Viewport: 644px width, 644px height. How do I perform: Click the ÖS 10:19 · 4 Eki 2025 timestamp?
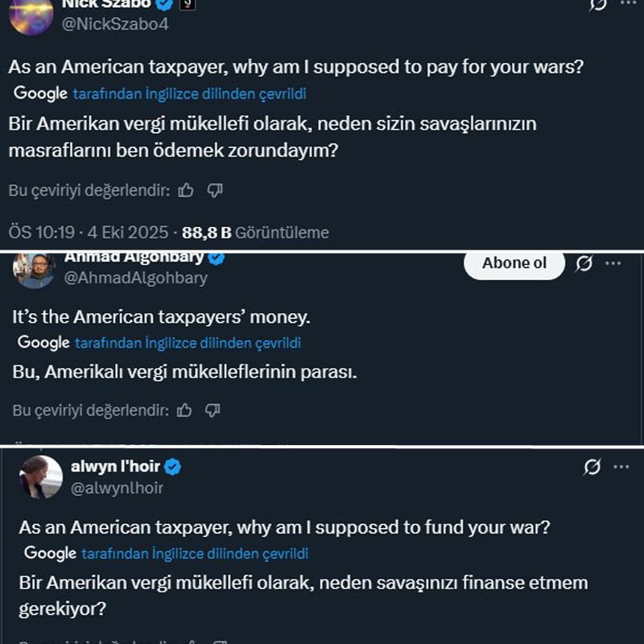pos(88,233)
